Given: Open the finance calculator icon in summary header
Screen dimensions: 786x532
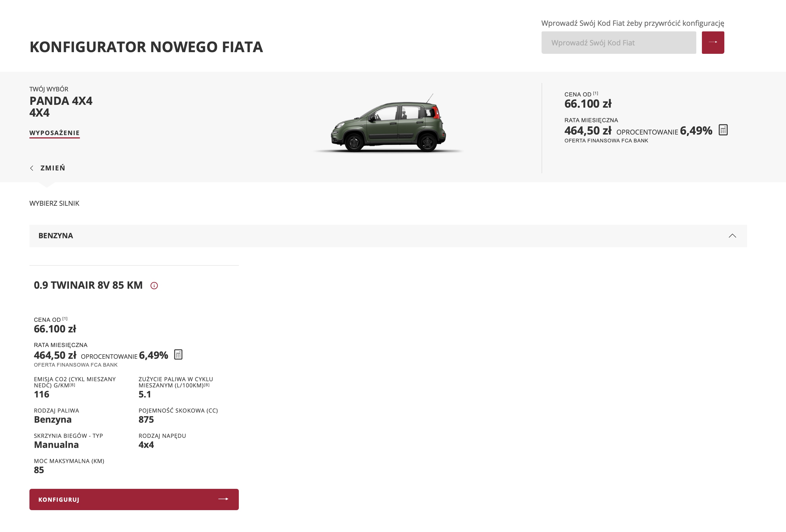Looking at the screenshot, I should 723,130.
